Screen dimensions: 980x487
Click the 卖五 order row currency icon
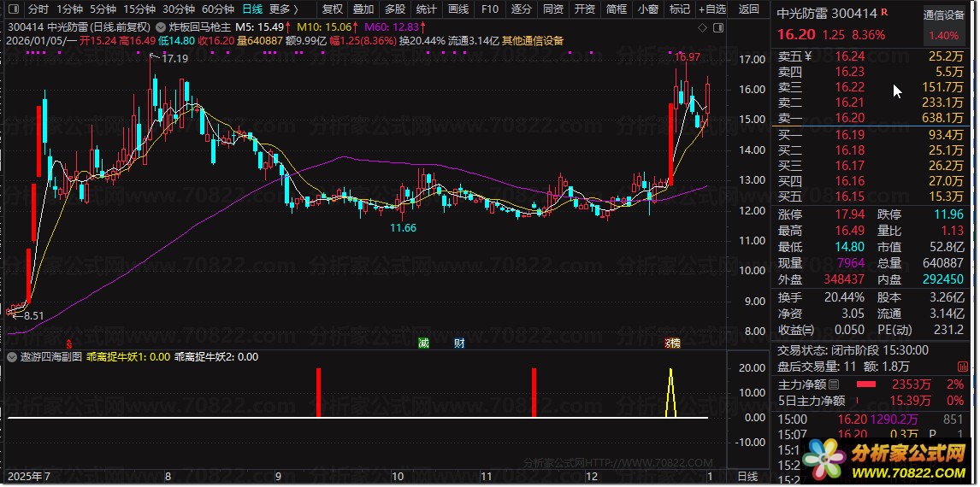pyautogui.click(x=807, y=56)
